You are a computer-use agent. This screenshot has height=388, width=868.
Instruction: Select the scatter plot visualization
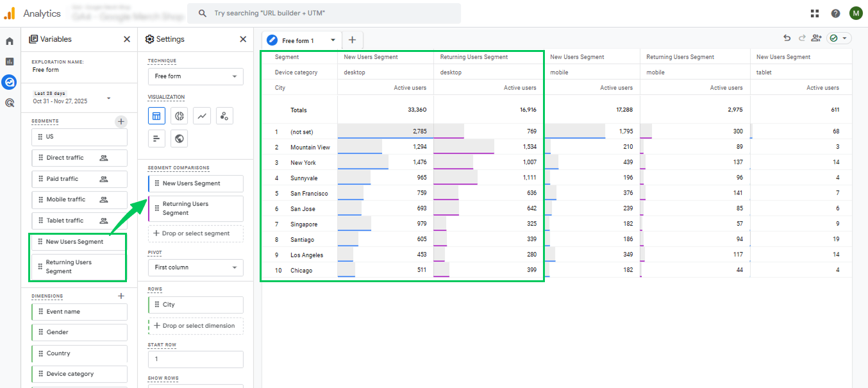point(224,116)
